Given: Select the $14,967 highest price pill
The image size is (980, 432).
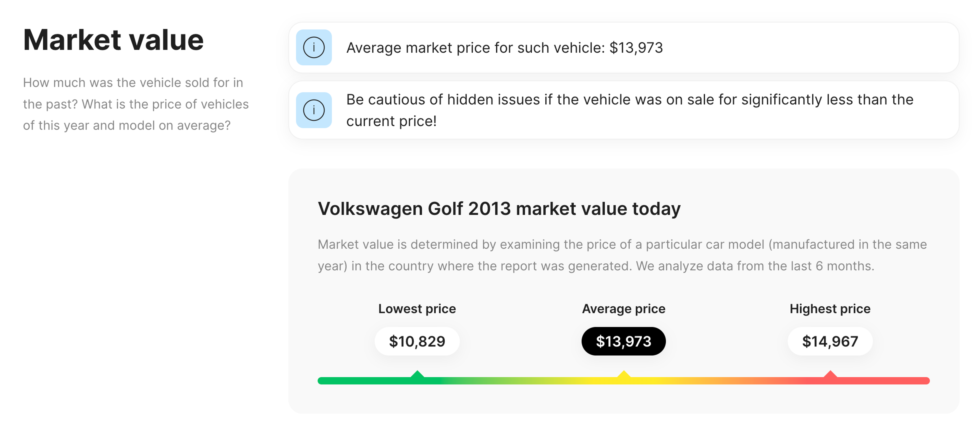Looking at the screenshot, I should pos(830,341).
